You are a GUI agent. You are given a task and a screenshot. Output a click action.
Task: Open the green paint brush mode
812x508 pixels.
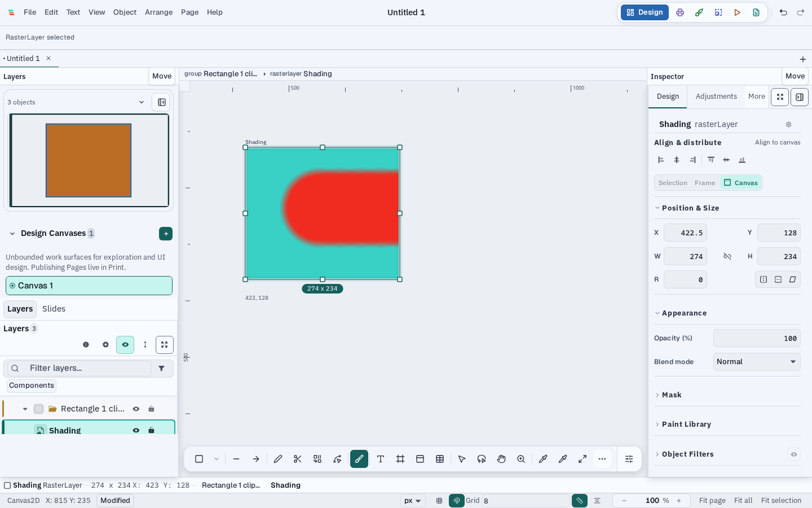pyautogui.click(x=699, y=12)
